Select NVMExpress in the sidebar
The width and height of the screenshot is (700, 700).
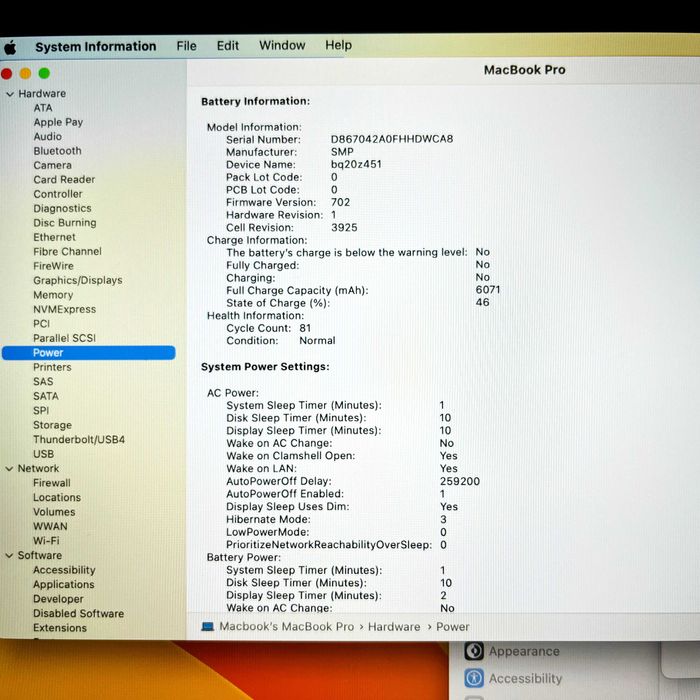point(64,309)
